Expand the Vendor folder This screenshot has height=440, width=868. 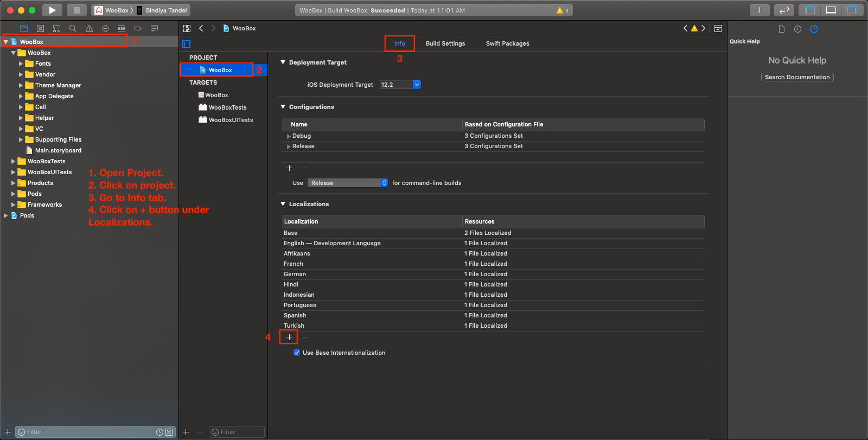[21, 74]
